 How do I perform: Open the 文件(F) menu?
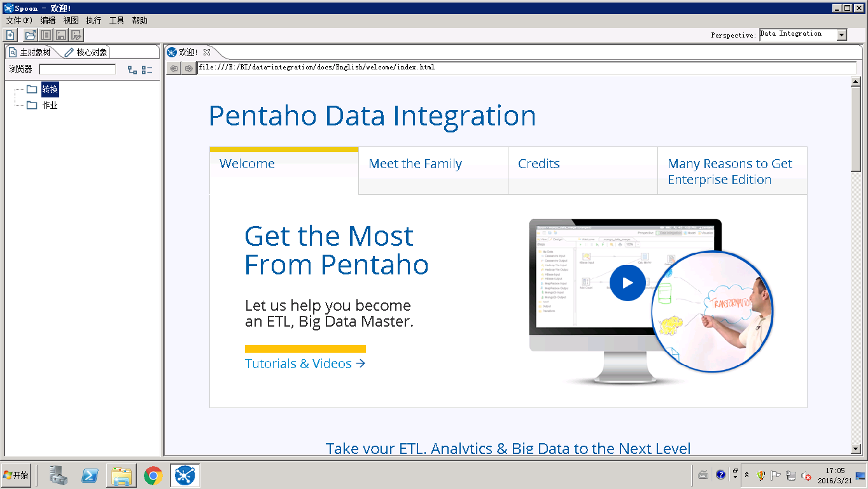tap(19, 20)
